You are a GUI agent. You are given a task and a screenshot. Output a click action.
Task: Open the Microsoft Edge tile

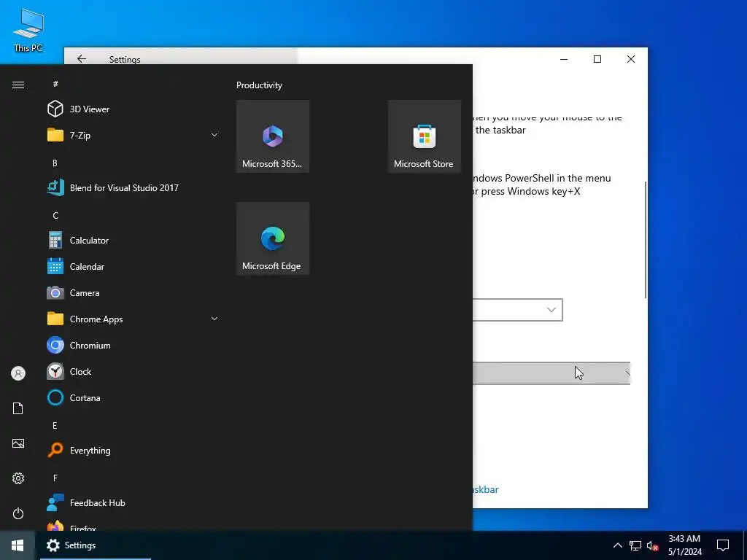(273, 238)
